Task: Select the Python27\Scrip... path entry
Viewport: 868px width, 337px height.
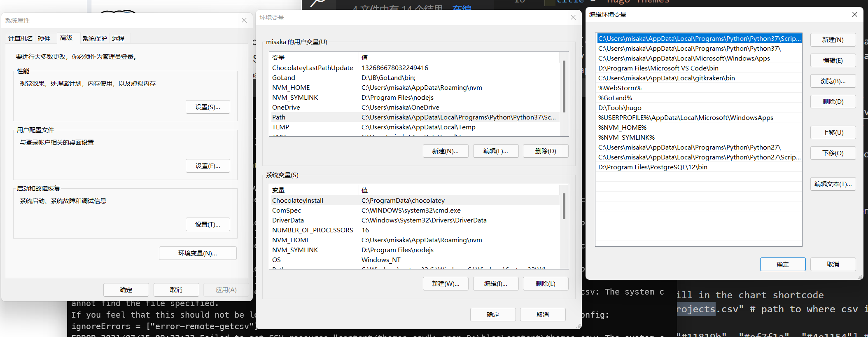Action: point(699,157)
